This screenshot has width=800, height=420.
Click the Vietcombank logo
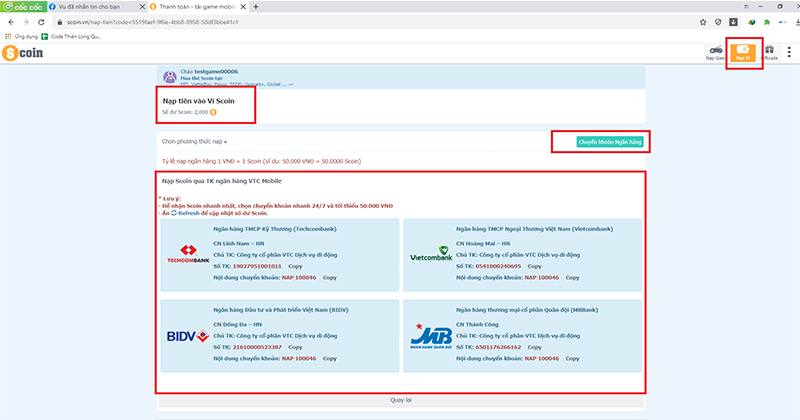tap(431, 253)
